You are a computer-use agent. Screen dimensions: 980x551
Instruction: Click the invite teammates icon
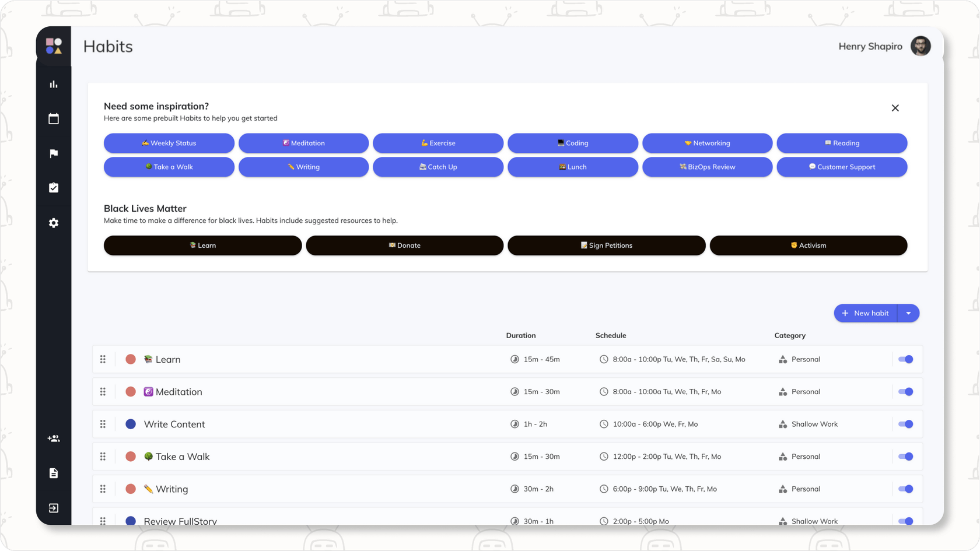click(x=53, y=438)
